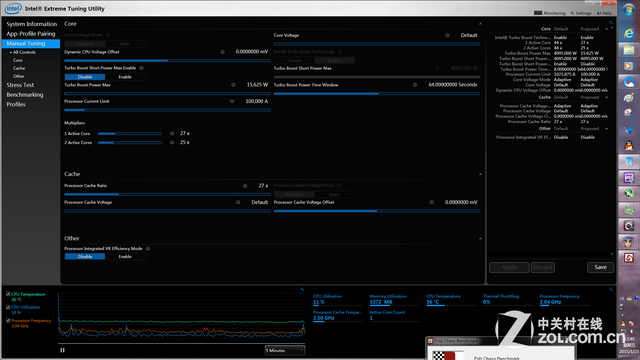Screen dimensions: 640x360
Task: Set Processor Integrated VR Efficiency Mode to Disable
Action: point(85,257)
